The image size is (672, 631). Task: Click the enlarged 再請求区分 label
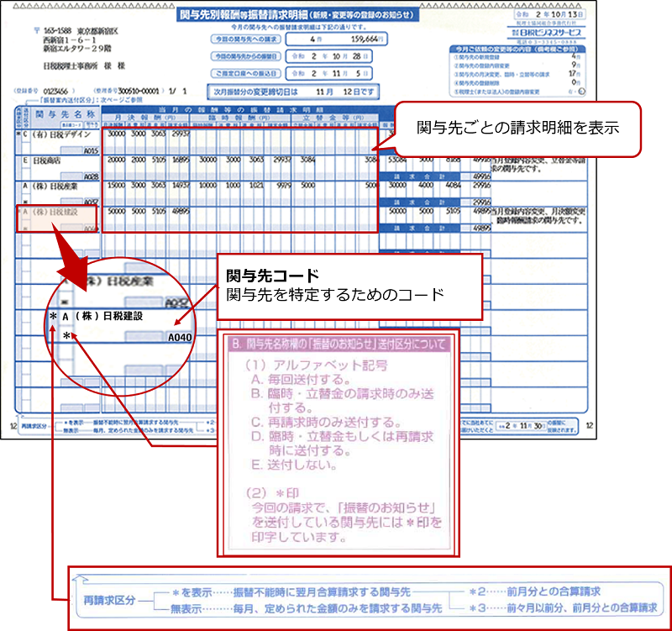[x=110, y=600]
